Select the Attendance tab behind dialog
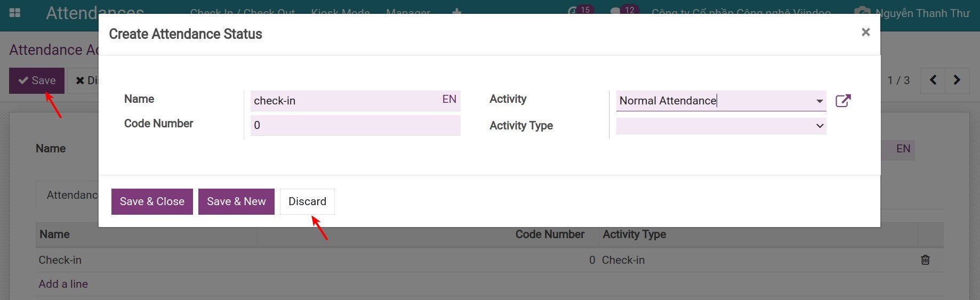This screenshot has height=300, width=980. [x=68, y=195]
